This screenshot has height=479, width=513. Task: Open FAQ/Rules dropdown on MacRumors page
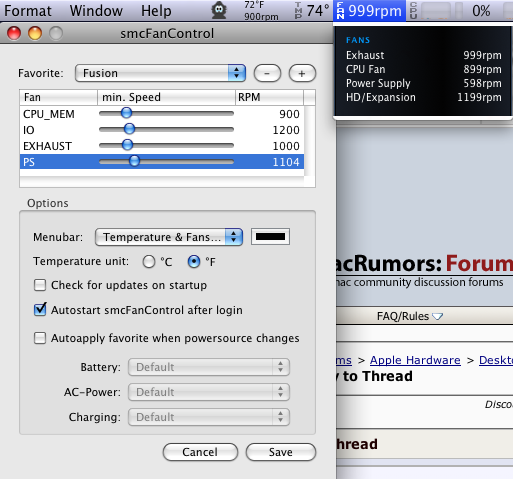[409, 316]
